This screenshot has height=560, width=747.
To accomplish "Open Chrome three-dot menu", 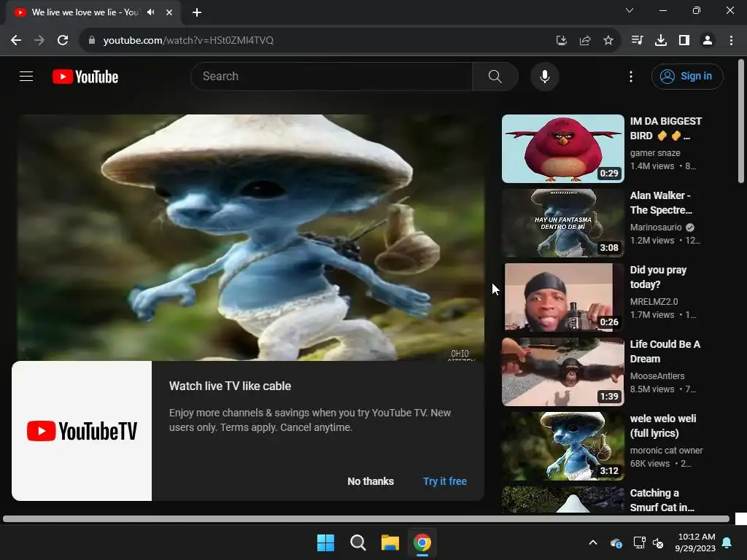I will click(731, 40).
